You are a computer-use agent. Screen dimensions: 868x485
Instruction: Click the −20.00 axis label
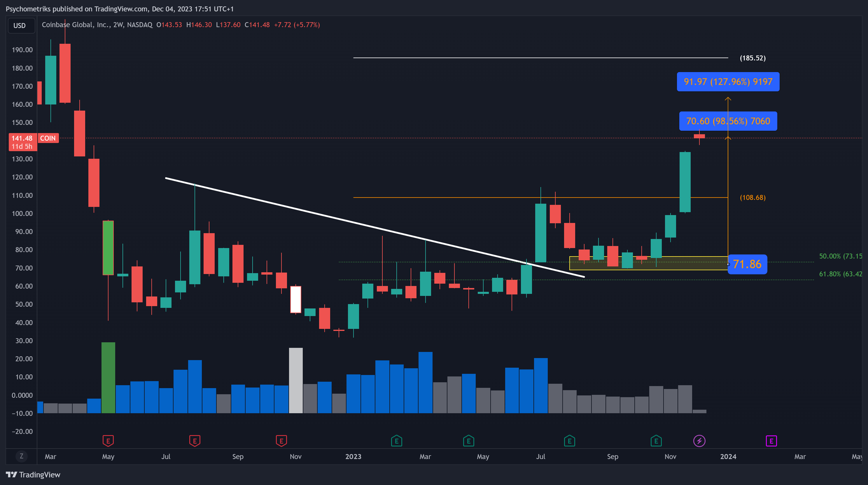22,431
